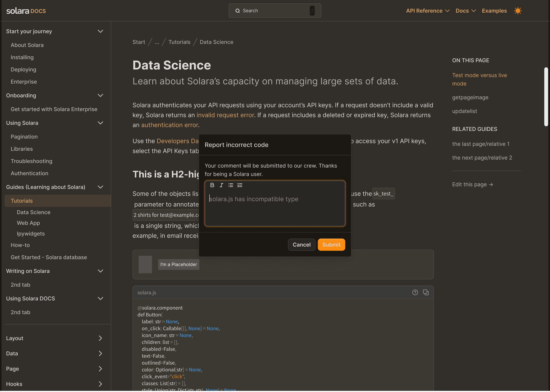Follow the invalid request error link

click(x=225, y=115)
